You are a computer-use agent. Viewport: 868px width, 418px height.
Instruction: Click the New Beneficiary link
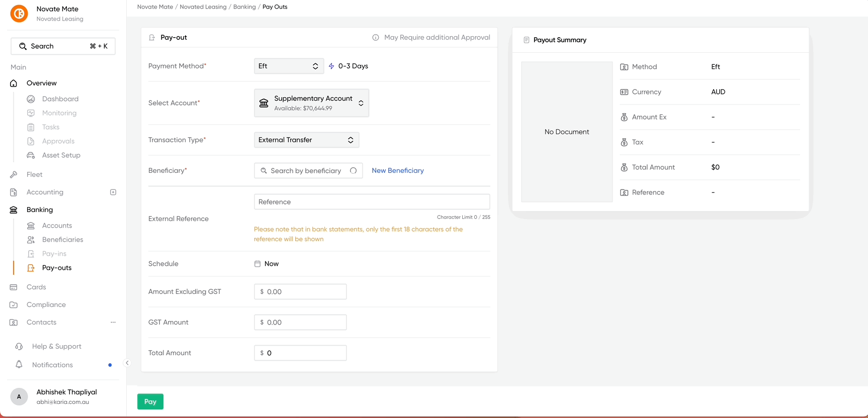(x=397, y=171)
